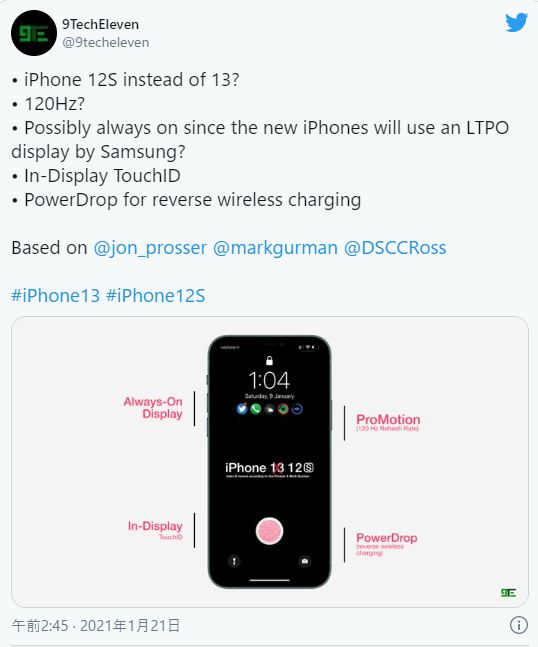Click the 9TE watermark logo in image
This screenshot has height=647, width=538.
click(508, 593)
